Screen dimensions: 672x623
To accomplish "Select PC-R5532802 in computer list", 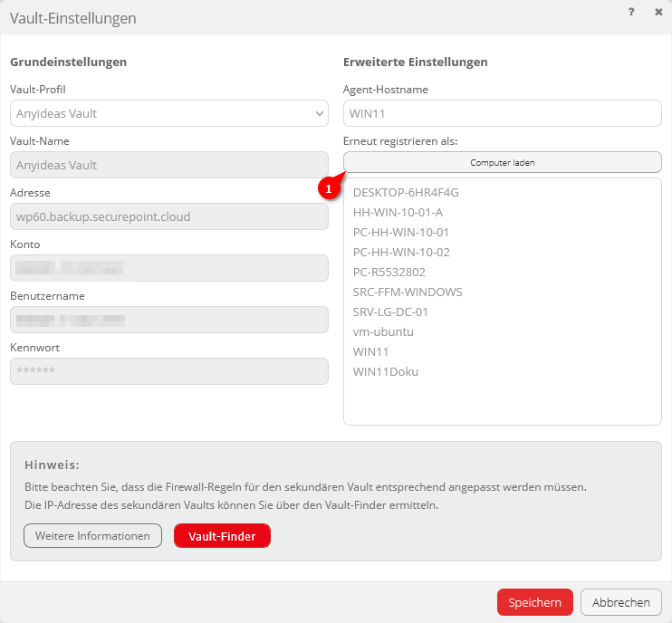I will point(389,272).
